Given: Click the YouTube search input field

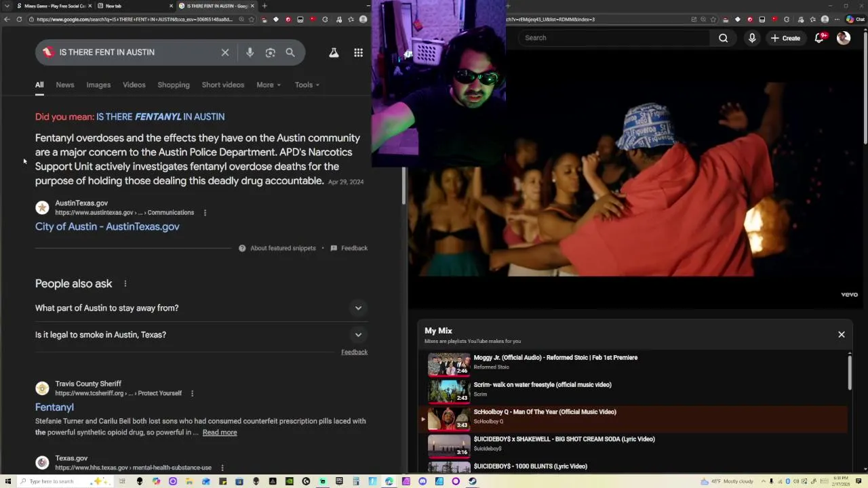Looking at the screenshot, I should [614, 38].
